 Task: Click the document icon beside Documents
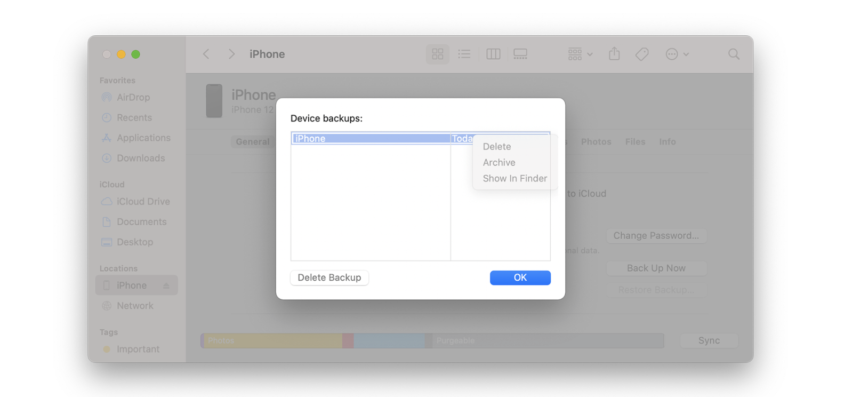107,221
